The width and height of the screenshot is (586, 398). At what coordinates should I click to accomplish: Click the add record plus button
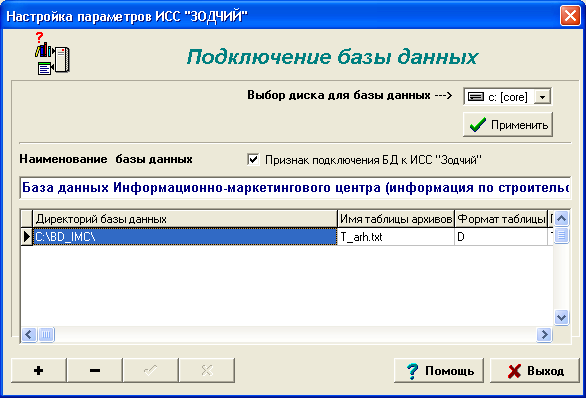click(38, 370)
